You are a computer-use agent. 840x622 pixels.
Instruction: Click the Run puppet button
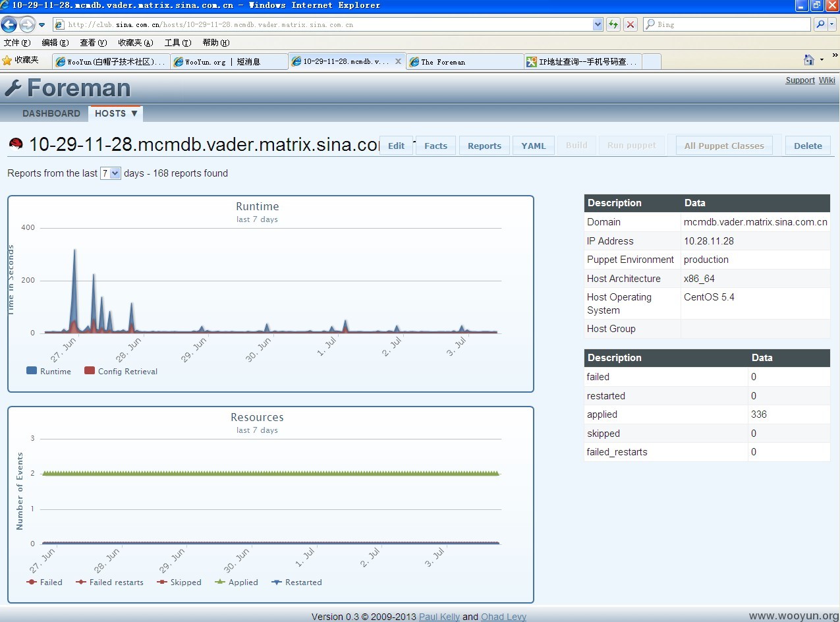click(x=632, y=146)
